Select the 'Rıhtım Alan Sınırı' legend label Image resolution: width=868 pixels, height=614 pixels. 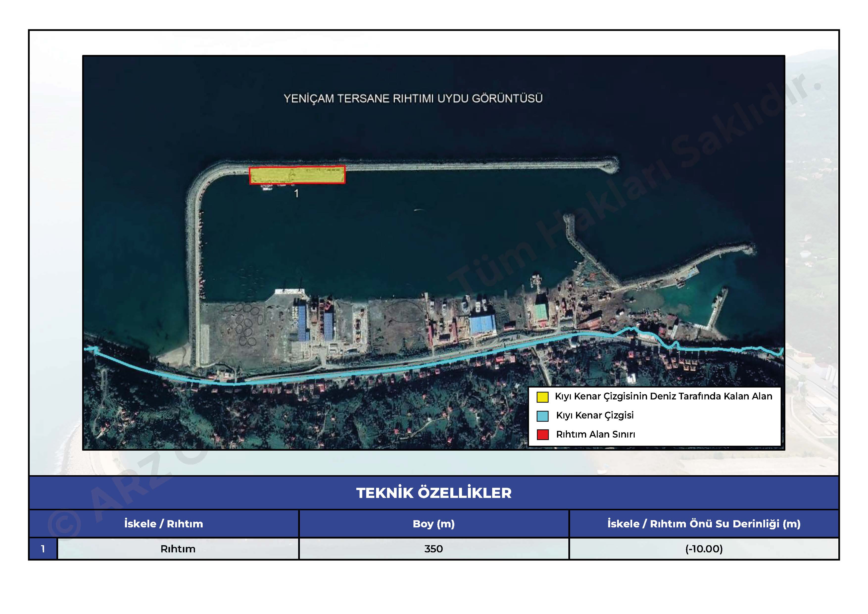pos(595,434)
